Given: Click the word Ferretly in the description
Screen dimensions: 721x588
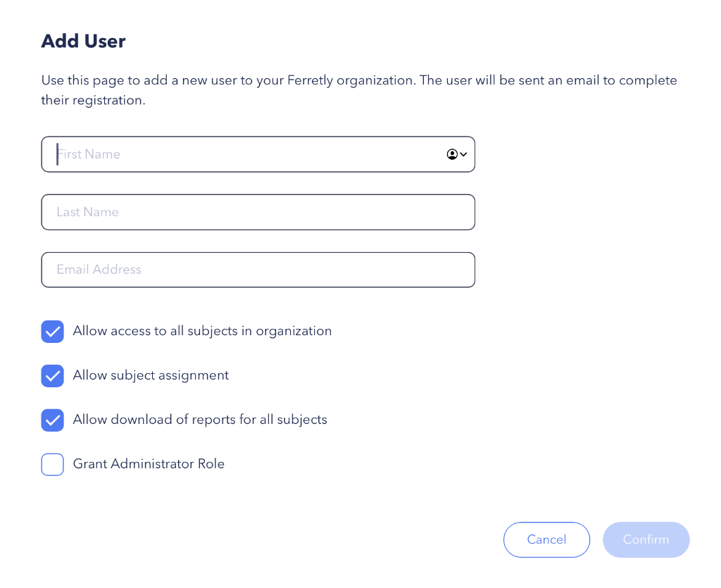Looking at the screenshot, I should click(310, 80).
